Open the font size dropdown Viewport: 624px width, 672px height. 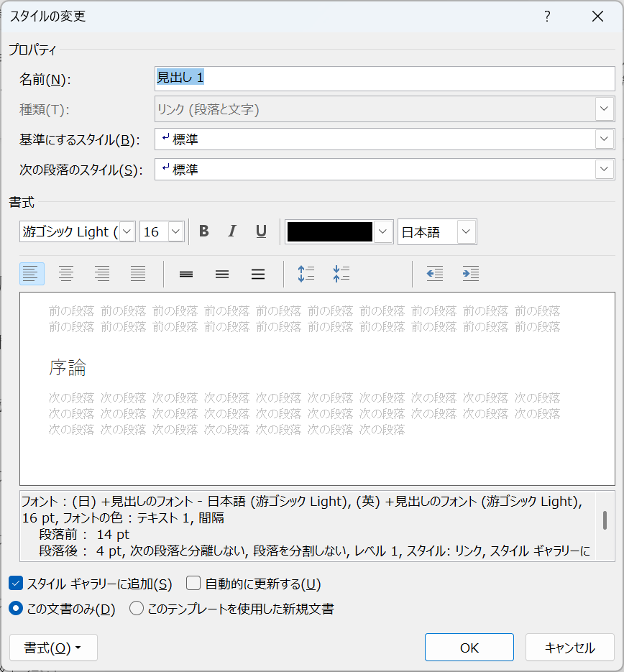tap(176, 231)
